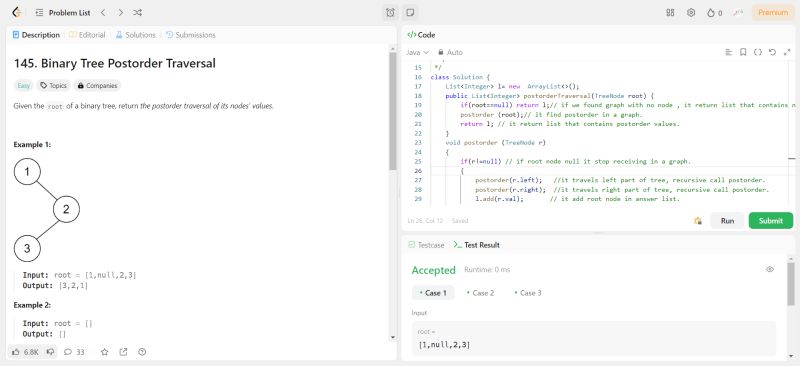Click tree node 2 in Example 1
Viewport: 800px width, 366px height.
point(66,209)
